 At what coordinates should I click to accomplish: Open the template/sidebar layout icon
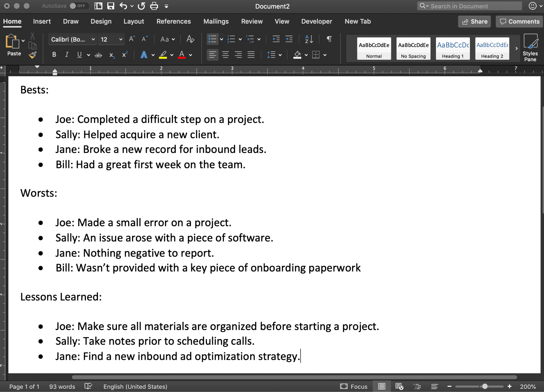click(x=98, y=6)
